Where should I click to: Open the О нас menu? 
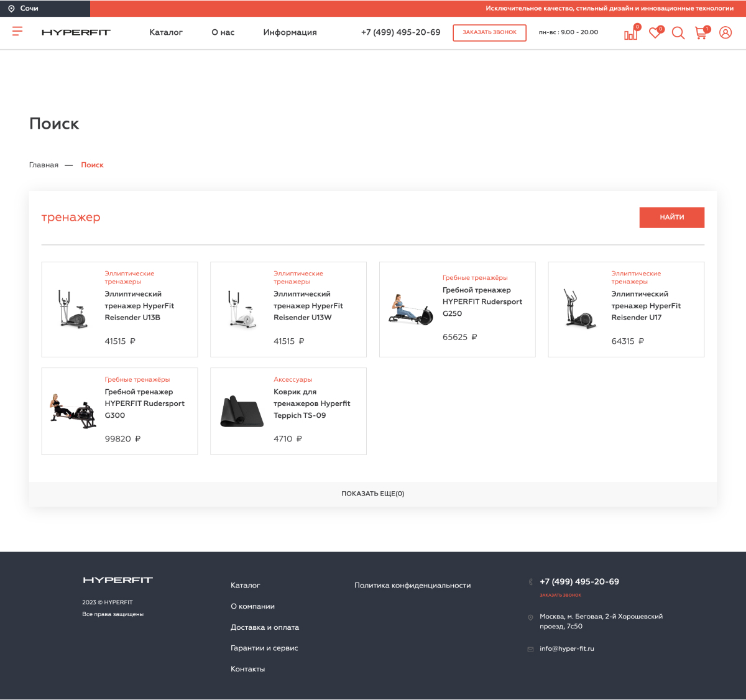pos(223,32)
